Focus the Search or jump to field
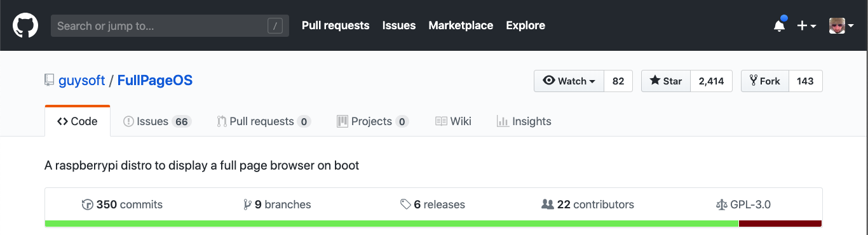 pos(170,25)
